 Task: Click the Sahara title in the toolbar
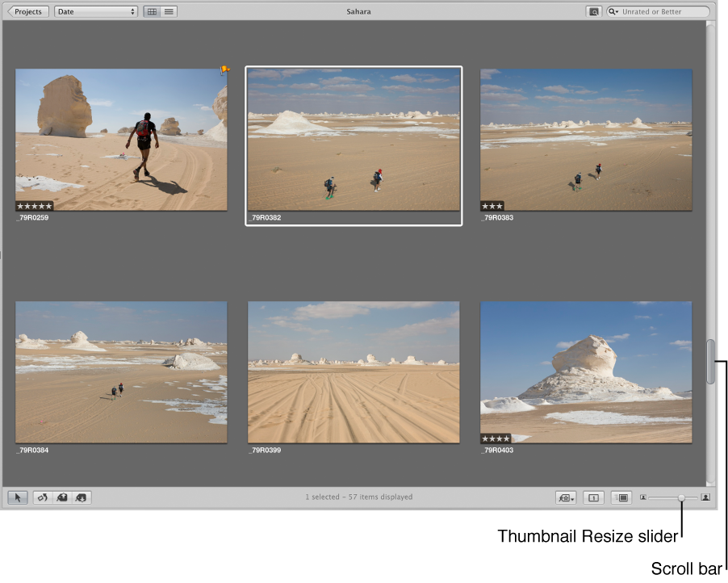coord(359,11)
